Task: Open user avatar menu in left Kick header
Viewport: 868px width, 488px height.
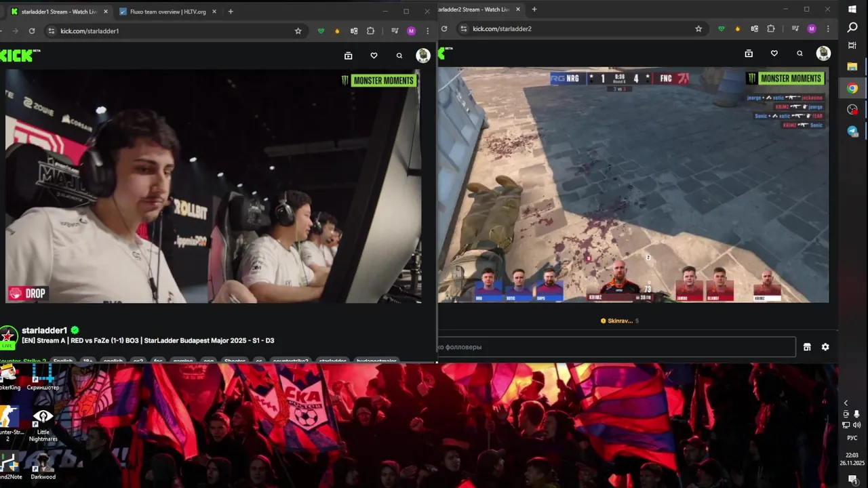Action: (423, 56)
